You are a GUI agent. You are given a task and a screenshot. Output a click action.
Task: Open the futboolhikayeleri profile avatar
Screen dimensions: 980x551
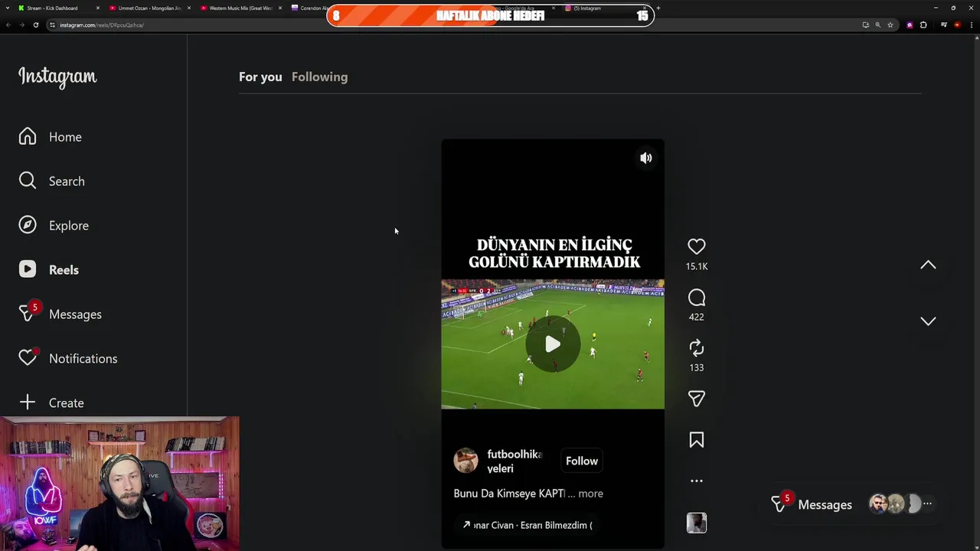465,461
